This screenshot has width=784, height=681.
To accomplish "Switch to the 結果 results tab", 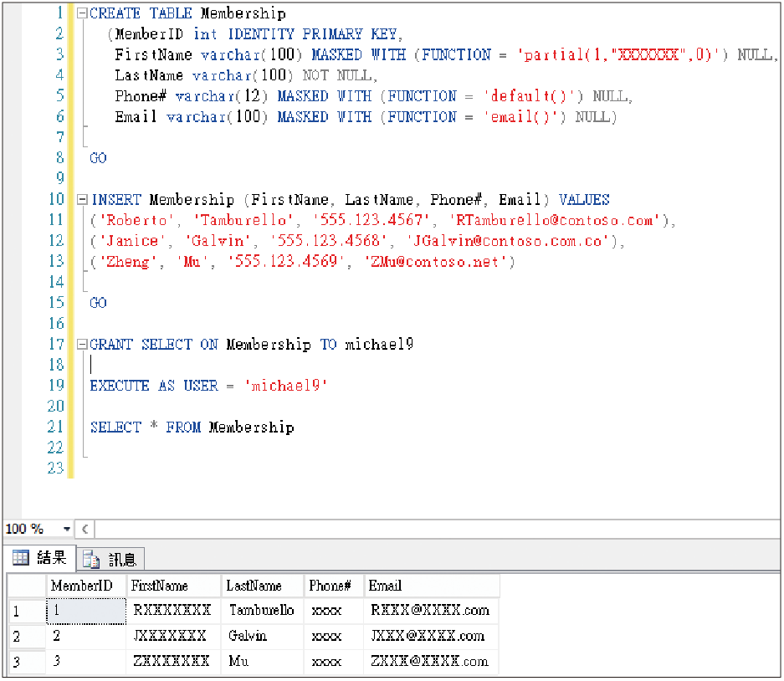I will pos(40,557).
